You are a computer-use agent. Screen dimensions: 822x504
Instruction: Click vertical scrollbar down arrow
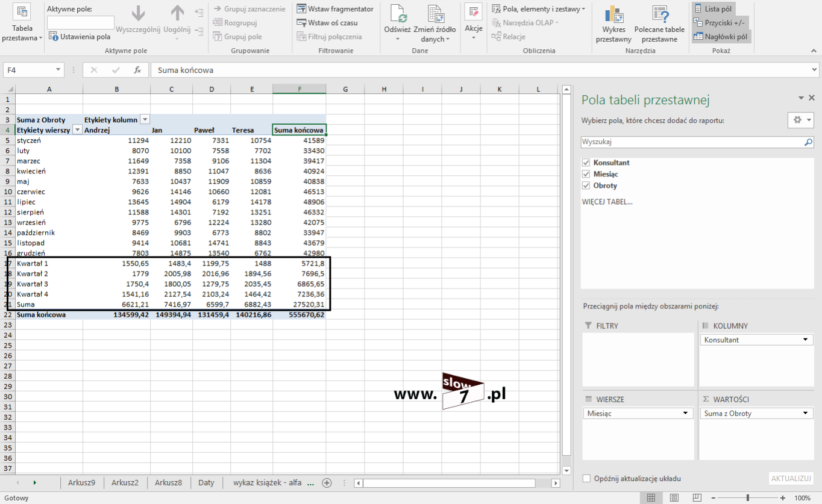tap(566, 470)
